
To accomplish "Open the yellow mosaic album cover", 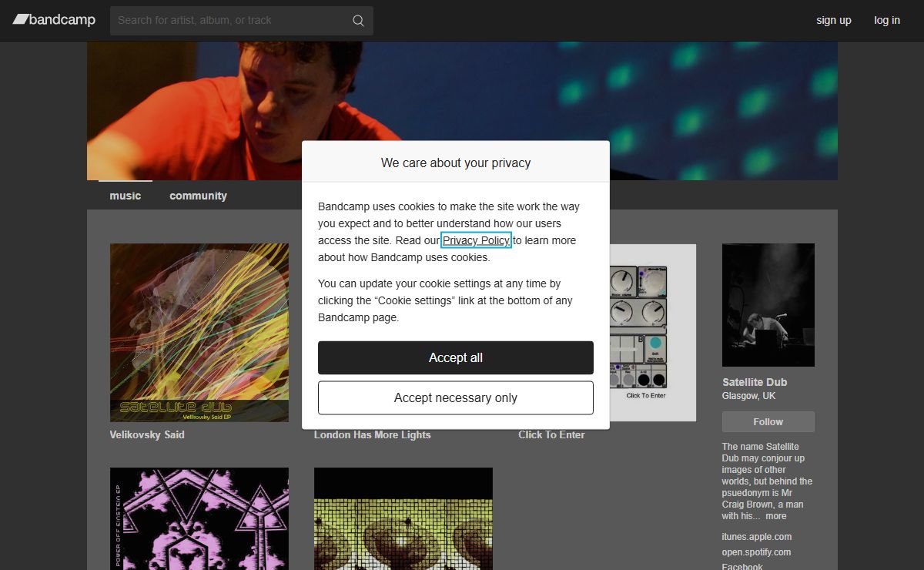I will [403, 518].
